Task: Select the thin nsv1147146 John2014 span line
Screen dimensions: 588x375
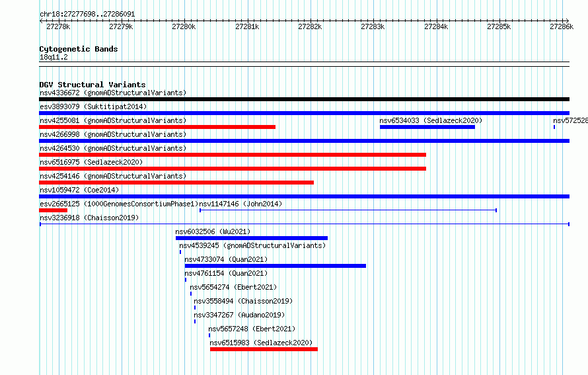Action: pyautogui.click(x=348, y=210)
